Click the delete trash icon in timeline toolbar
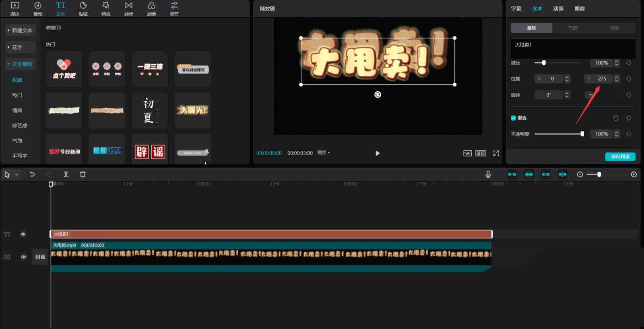Viewport: 644px width, 329px height. 83,174
